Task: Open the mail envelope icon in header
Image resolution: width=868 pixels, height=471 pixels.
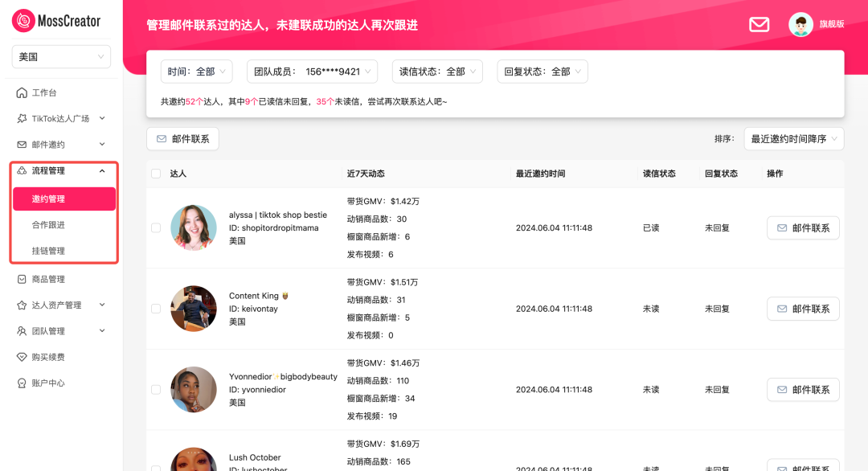Action: pyautogui.click(x=759, y=24)
